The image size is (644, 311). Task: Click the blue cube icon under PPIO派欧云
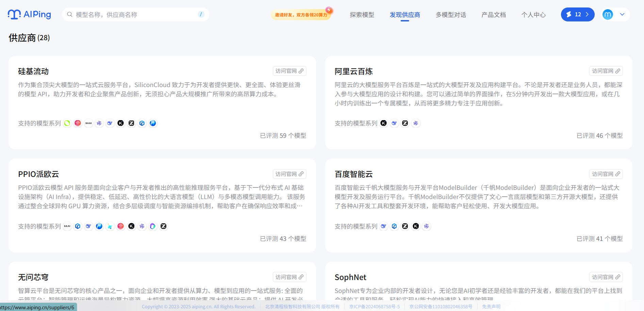pos(78,226)
